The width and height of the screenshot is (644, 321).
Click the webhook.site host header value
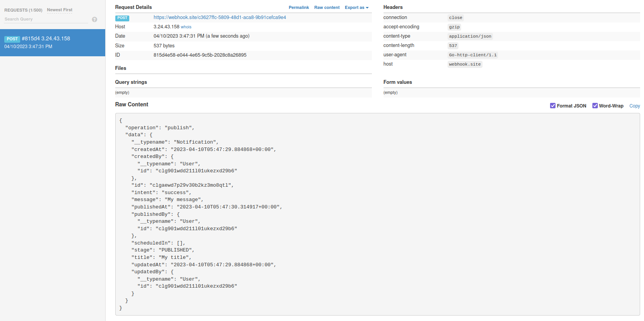click(x=465, y=64)
